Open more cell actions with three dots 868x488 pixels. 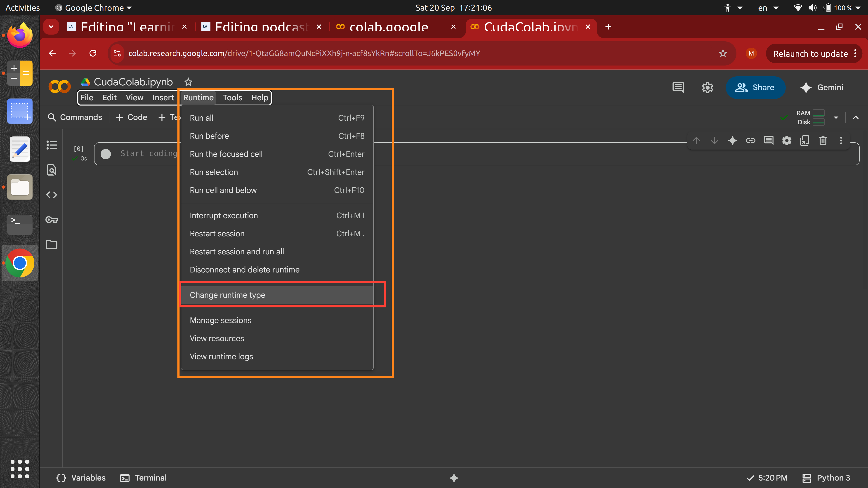click(841, 141)
